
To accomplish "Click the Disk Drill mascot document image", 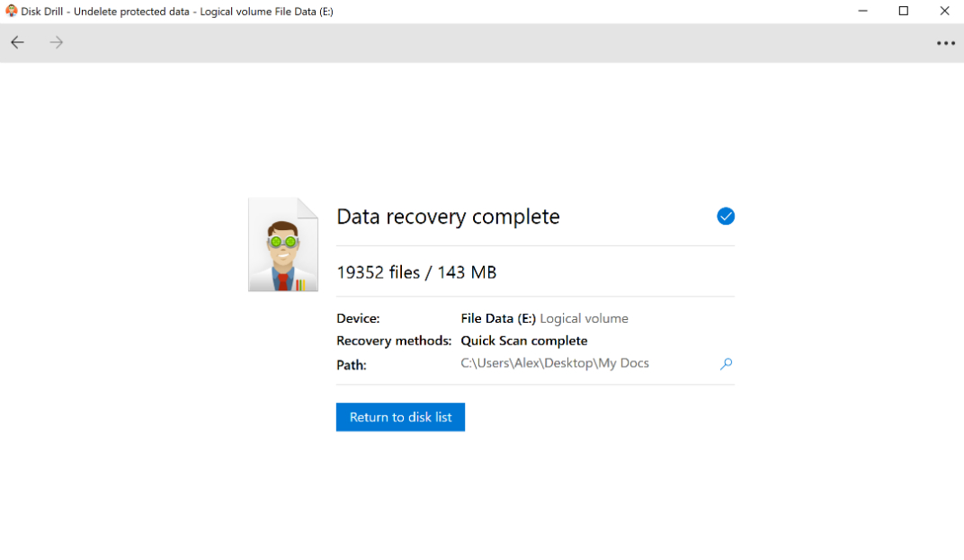I will tap(283, 244).
